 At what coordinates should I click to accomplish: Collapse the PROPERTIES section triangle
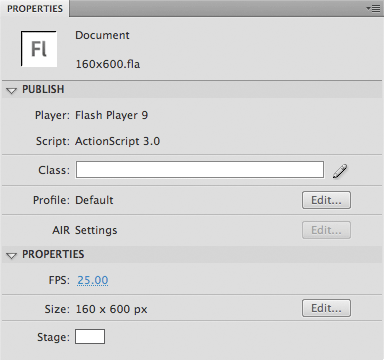12,256
